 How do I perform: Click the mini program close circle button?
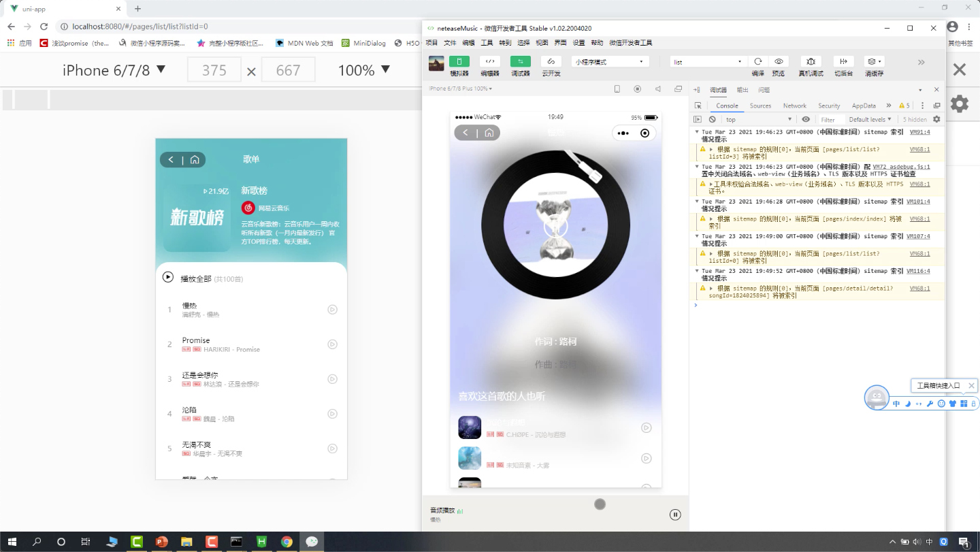[644, 133]
